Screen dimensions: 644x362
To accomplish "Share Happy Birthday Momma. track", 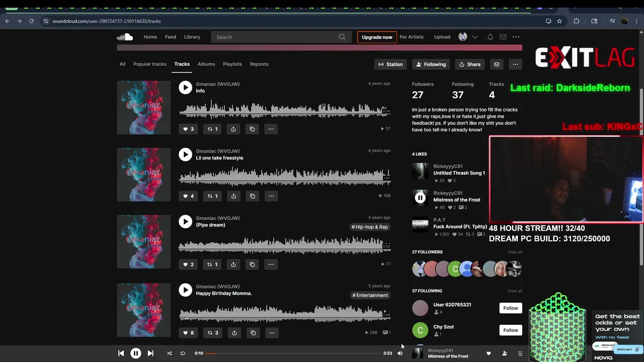I will tap(234, 333).
